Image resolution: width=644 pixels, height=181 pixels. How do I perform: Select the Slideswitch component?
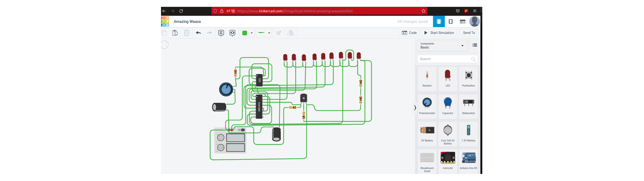(x=468, y=106)
